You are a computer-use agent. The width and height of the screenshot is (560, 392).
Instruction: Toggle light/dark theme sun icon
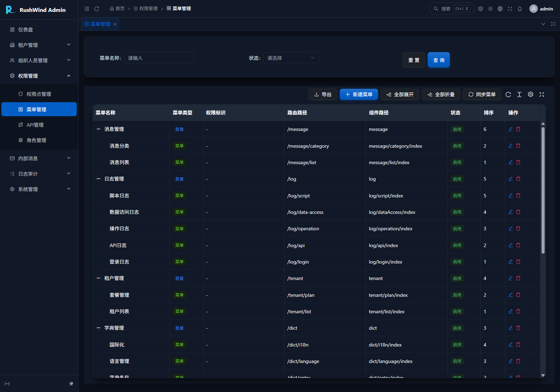(x=490, y=9)
